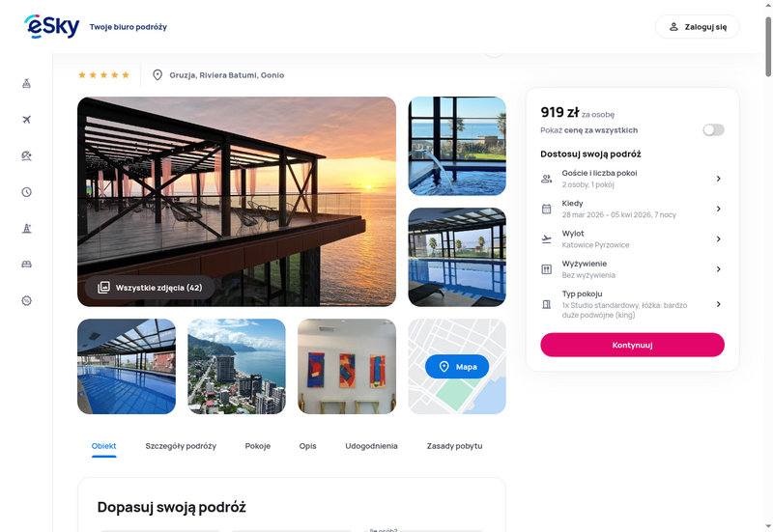
Task: Open the percent deals sidebar icon
Action: click(27, 300)
